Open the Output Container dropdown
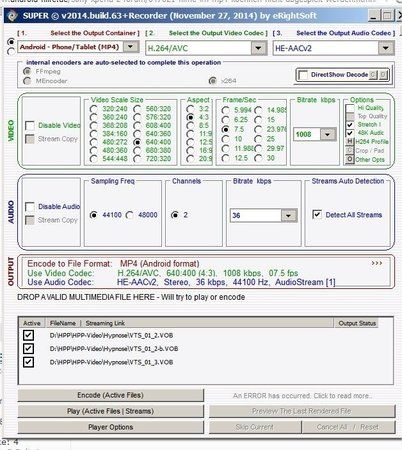This screenshot has height=450, width=402. (131, 47)
